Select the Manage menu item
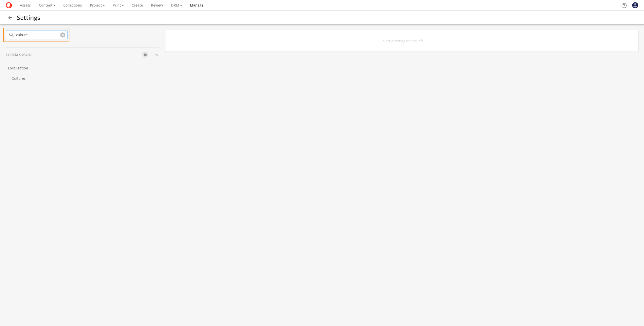This screenshot has height=326, width=644. 197,5
